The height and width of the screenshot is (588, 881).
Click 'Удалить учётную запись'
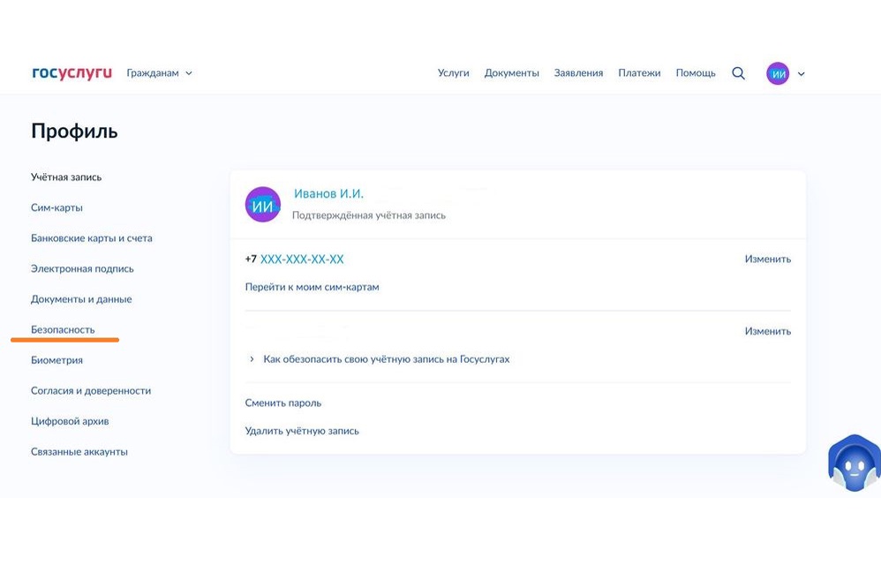[x=302, y=431]
